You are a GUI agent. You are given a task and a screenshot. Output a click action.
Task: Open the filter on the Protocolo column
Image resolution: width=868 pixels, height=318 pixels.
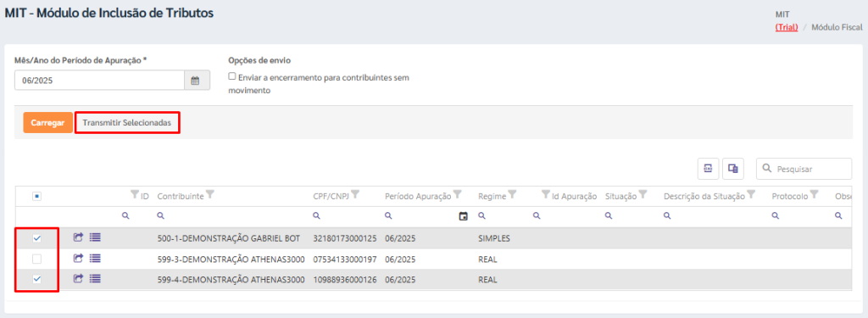(x=815, y=194)
